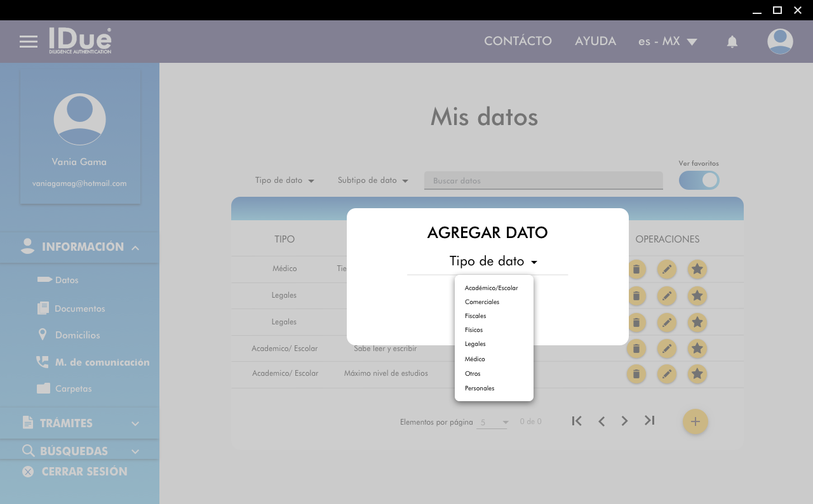Click trash icon in the Médico row
Viewport: 813px width, 504px height.
636,269
